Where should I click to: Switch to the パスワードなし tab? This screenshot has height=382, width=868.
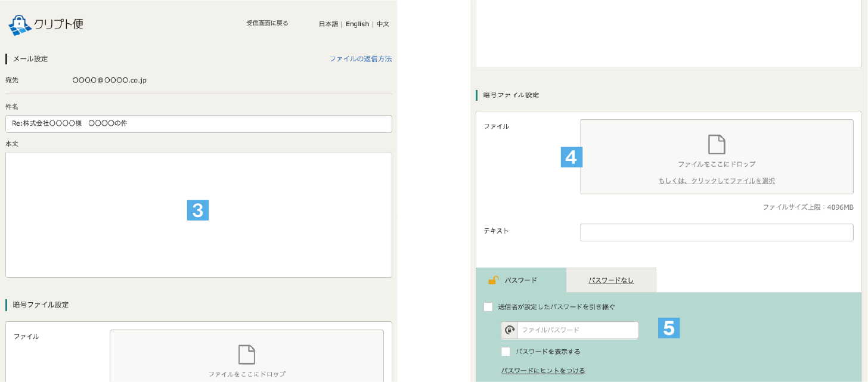coord(611,280)
